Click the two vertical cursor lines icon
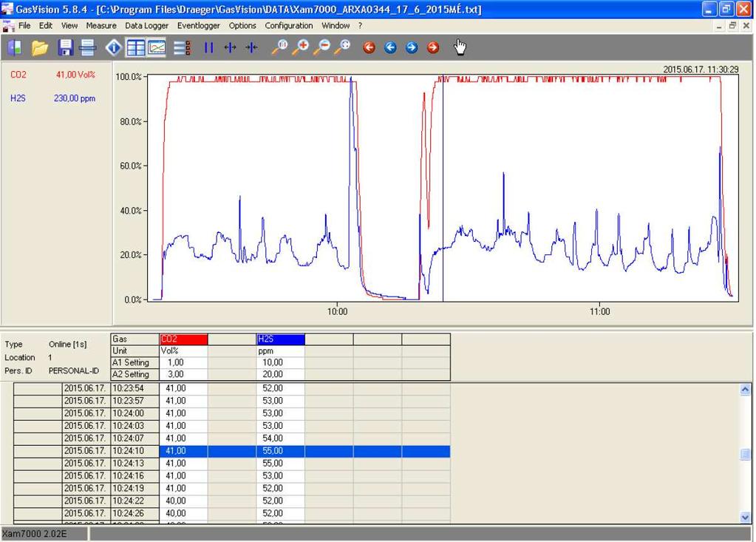756x542 pixels. pyautogui.click(x=208, y=47)
